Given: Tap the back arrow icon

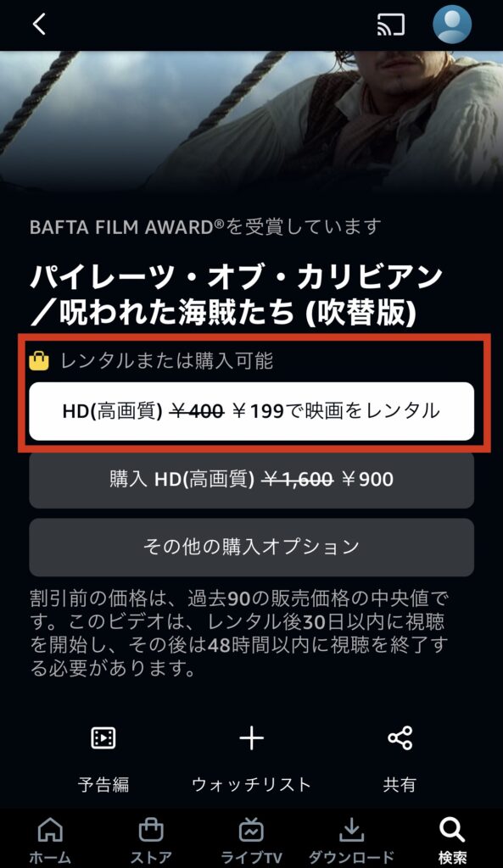Looking at the screenshot, I should coord(39,25).
